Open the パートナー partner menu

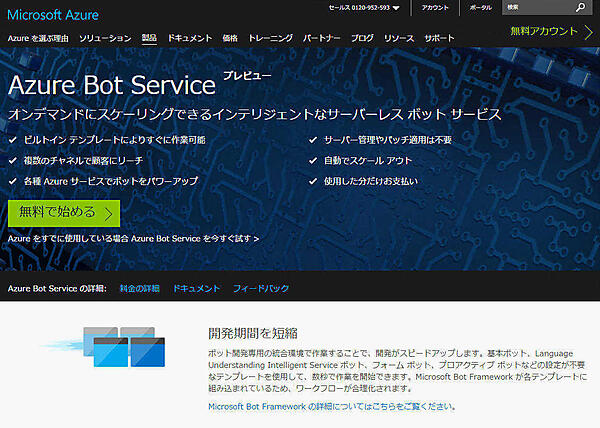tap(322, 38)
